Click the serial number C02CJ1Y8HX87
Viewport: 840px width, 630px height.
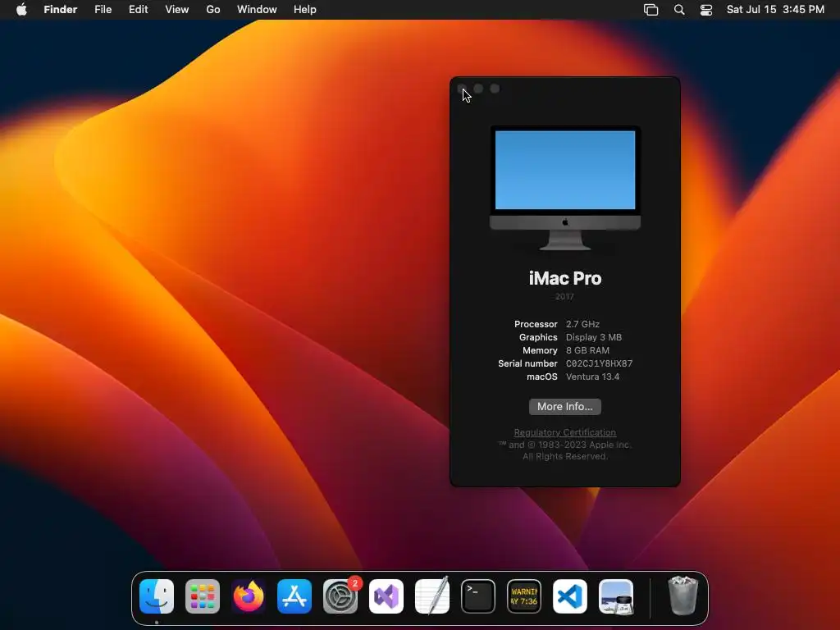[x=600, y=363]
